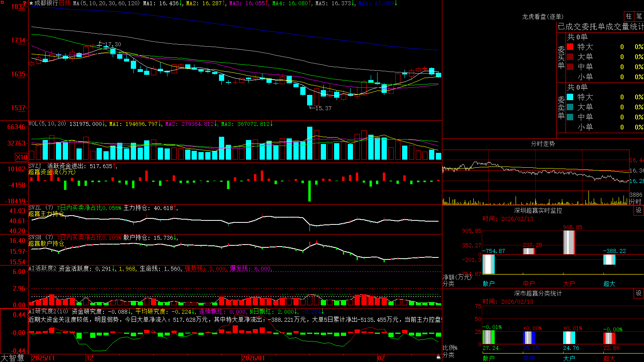
Task: Select the 超大 -388.22 bar
Action: tap(609, 259)
